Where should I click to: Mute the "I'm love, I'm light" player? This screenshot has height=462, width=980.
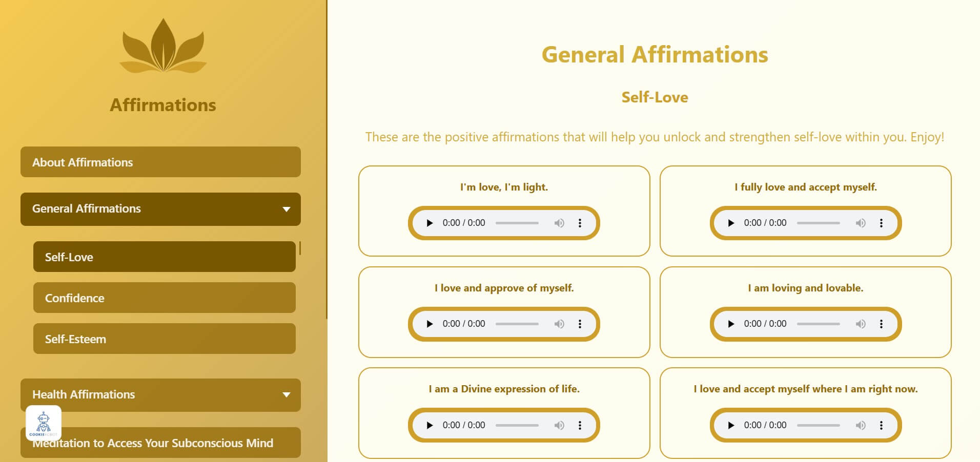pyautogui.click(x=560, y=223)
